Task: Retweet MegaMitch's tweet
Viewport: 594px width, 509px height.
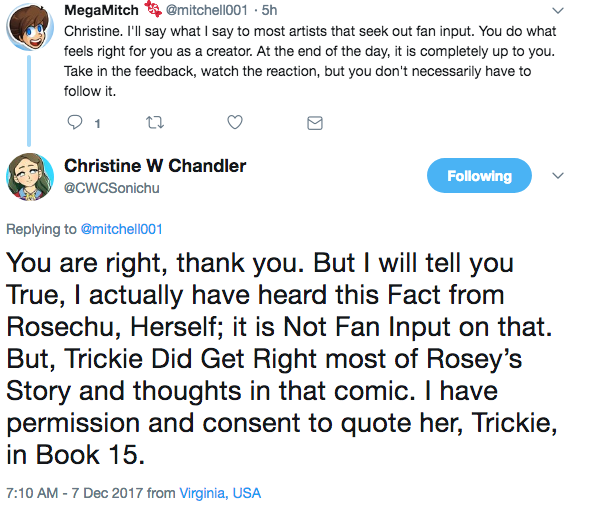Action: (x=155, y=122)
